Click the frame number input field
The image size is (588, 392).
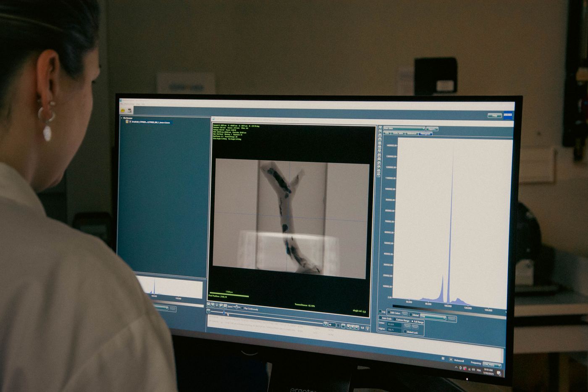(332, 325)
